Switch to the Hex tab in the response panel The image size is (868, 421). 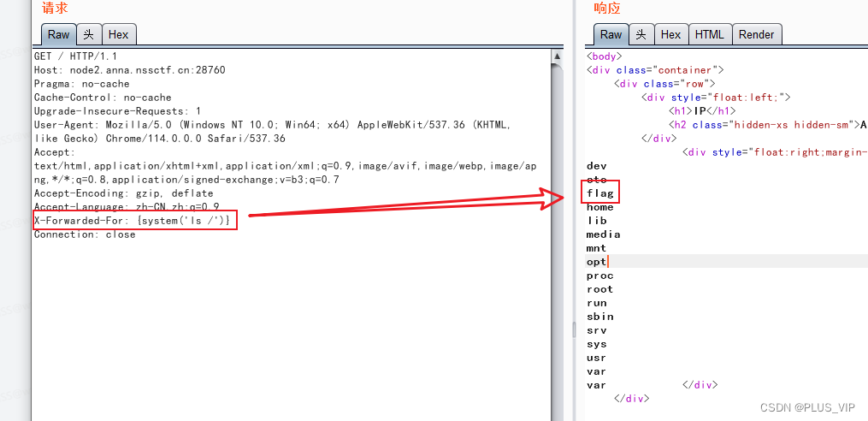pos(671,34)
